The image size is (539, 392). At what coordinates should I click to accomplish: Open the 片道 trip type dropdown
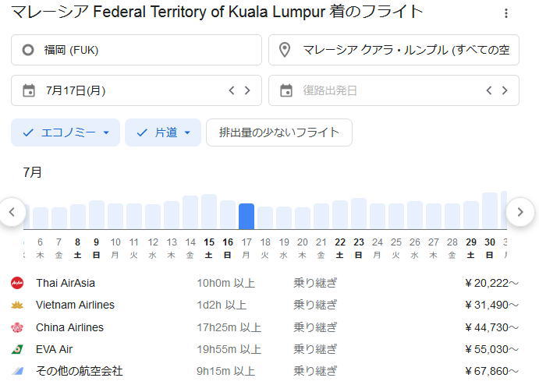163,132
